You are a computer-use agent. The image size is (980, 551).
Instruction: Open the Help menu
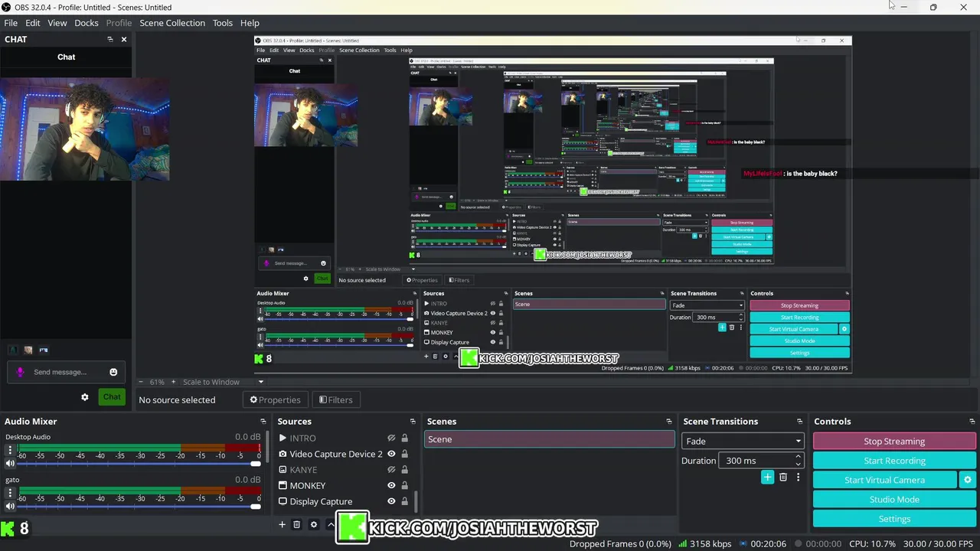(250, 23)
